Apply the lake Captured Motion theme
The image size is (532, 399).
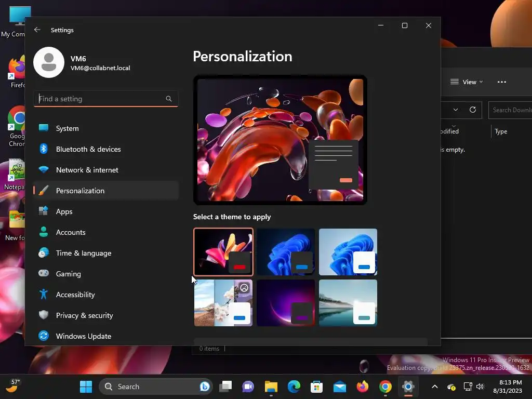click(x=348, y=303)
